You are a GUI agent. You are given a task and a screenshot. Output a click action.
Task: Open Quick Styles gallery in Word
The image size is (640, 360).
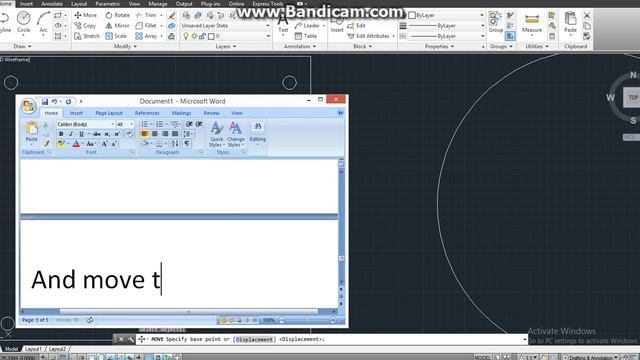[x=216, y=135]
